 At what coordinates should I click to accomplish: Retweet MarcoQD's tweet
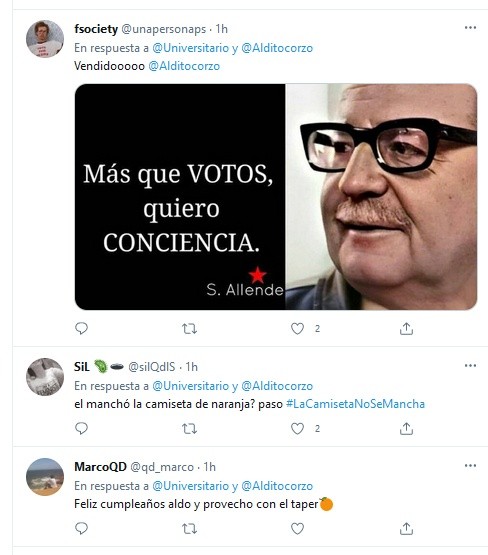point(189,529)
